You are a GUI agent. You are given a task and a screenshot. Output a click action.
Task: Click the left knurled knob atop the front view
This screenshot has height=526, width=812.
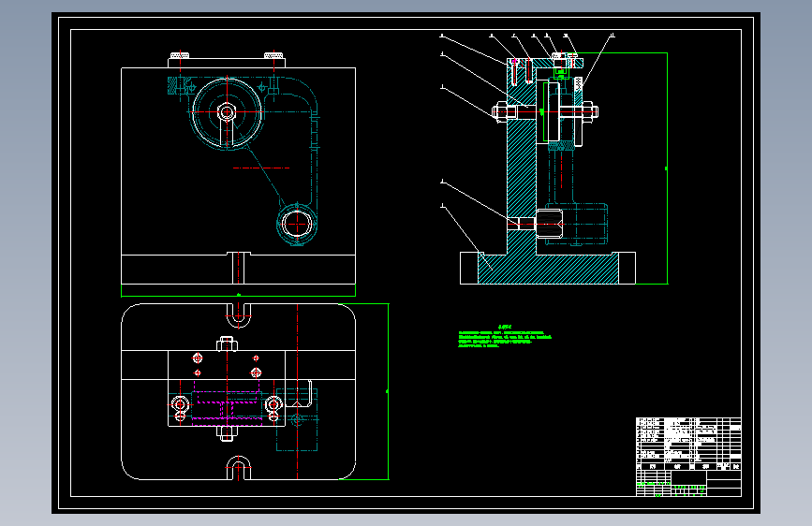180,55
